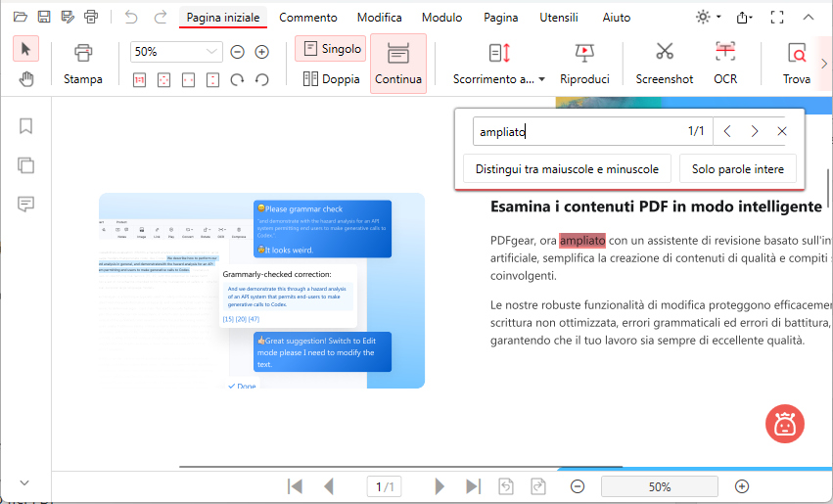Click the fit page icon
This screenshot has width=833, height=504.
pos(164,80)
